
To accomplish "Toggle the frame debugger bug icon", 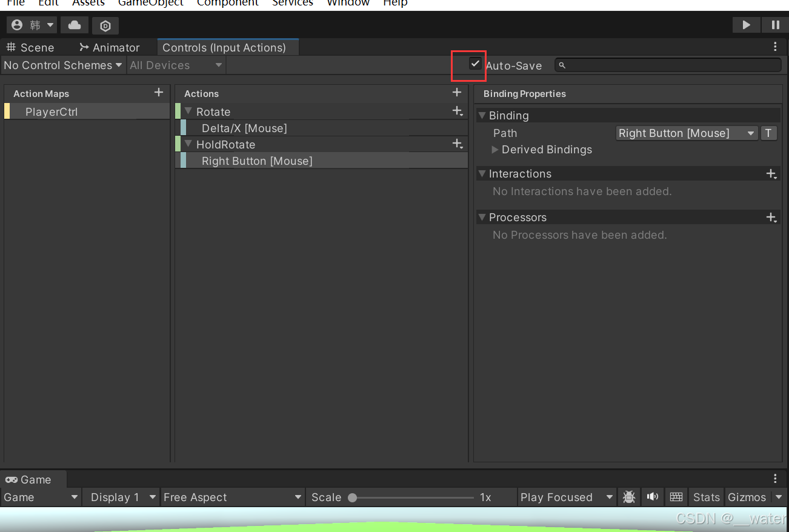I will coord(629,497).
